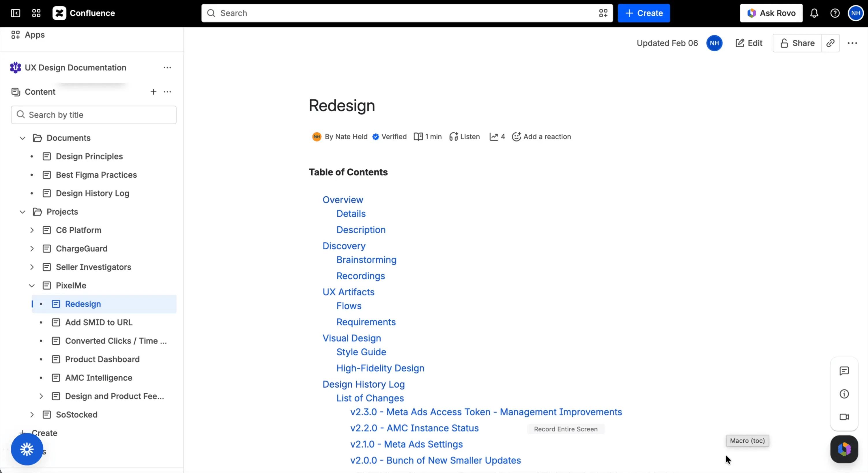Expand Seller Investigators page tree

click(32, 267)
